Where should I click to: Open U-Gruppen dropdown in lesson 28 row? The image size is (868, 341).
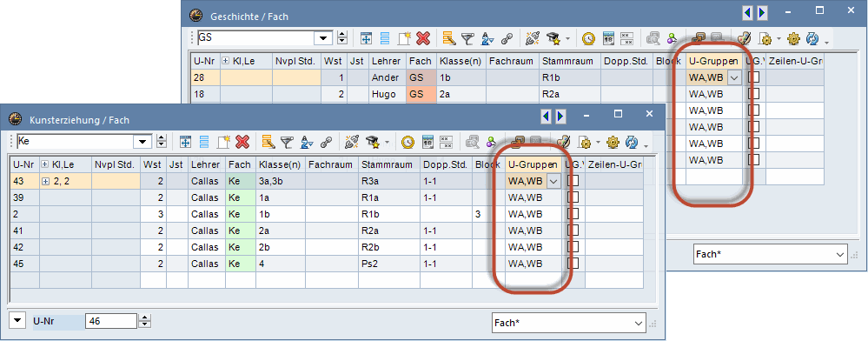[x=734, y=77]
